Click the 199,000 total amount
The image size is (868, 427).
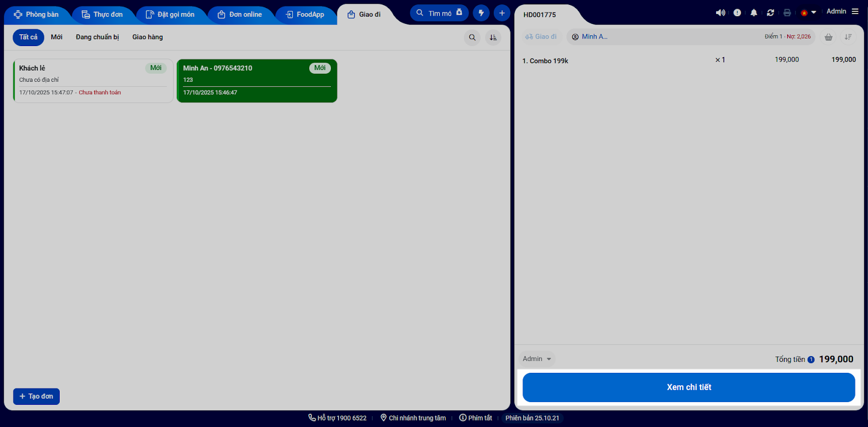point(836,359)
